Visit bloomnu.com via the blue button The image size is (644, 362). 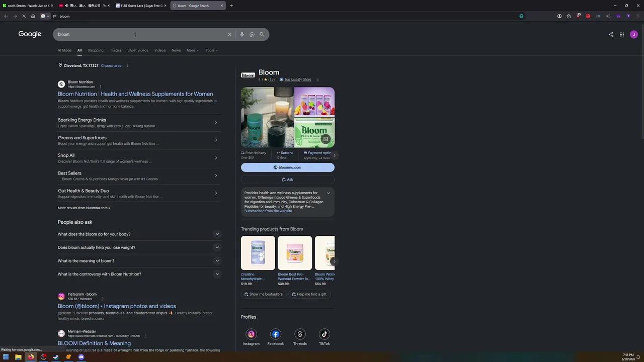(288, 167)
